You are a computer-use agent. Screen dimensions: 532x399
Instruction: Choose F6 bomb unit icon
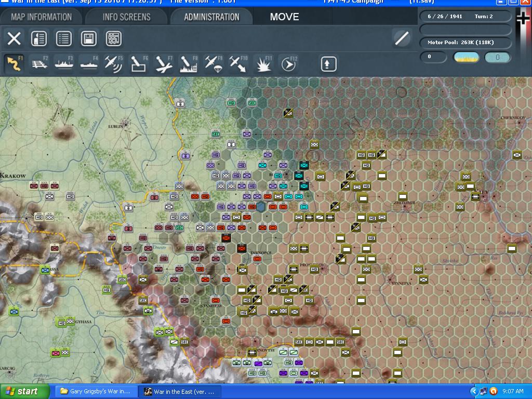click(139, 64)
